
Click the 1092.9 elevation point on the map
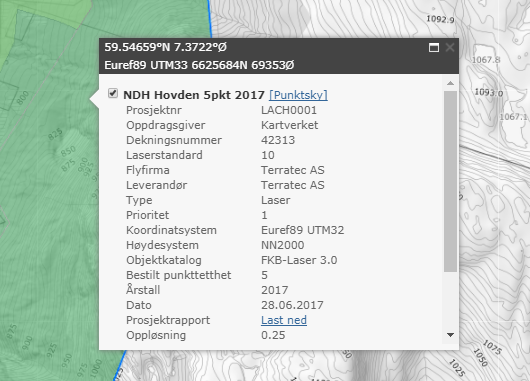[x=440, y=19]
